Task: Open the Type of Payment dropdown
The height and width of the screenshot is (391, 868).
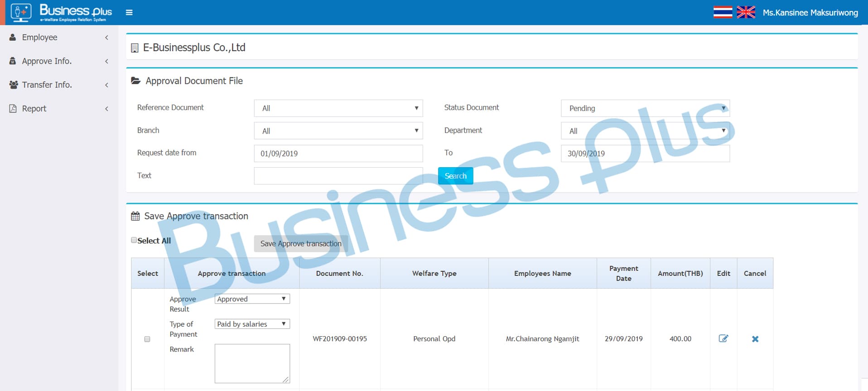Action: click(252, 324)
